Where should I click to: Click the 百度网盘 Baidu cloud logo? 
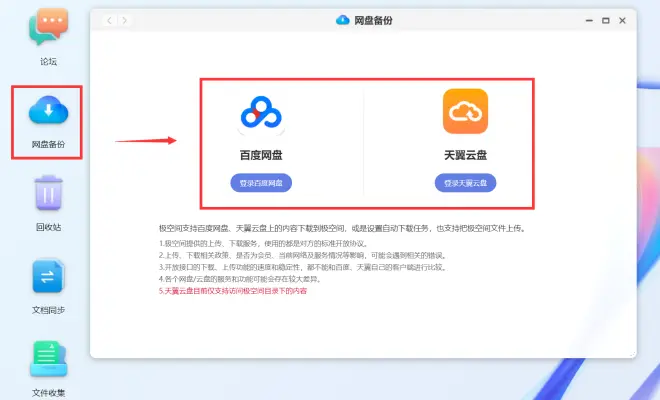point(261,114)
